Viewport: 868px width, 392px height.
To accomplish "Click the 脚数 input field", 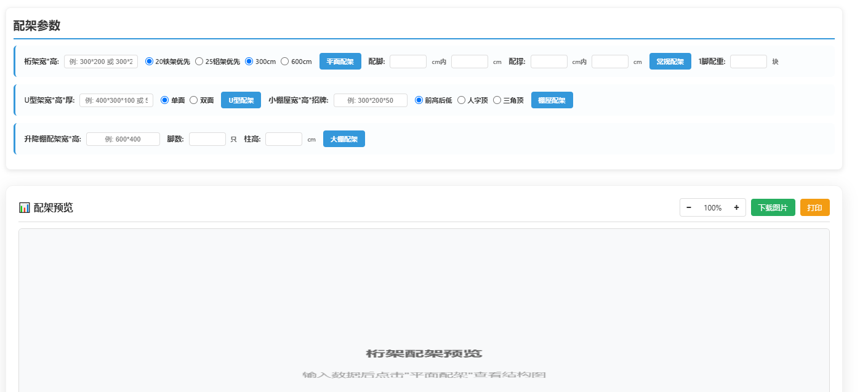I will (207, 139).
